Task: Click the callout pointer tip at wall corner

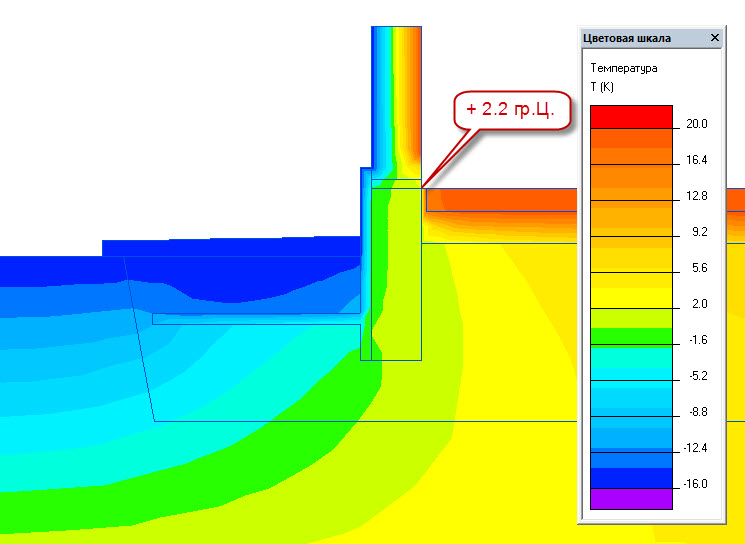Action: pyautogui.click(x=423, y=186)
